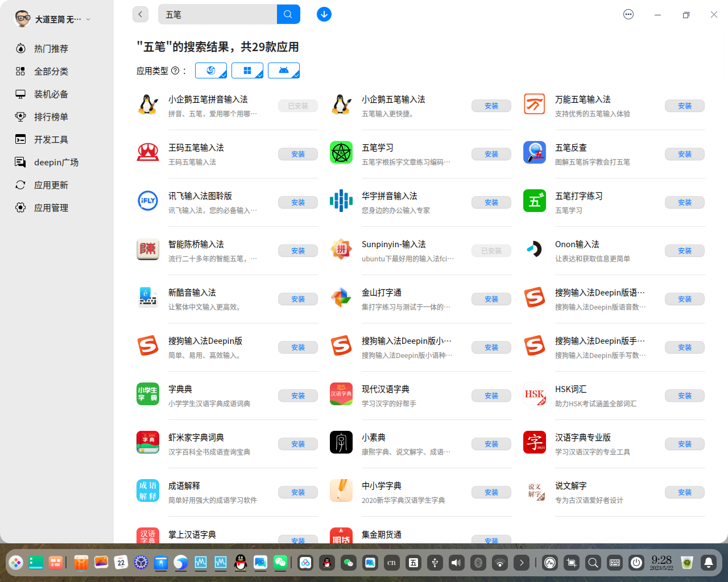Disable the Windows apps filter
Image resolution: width=728 pixels, height=582 pixels.
(x=247, y=70)
